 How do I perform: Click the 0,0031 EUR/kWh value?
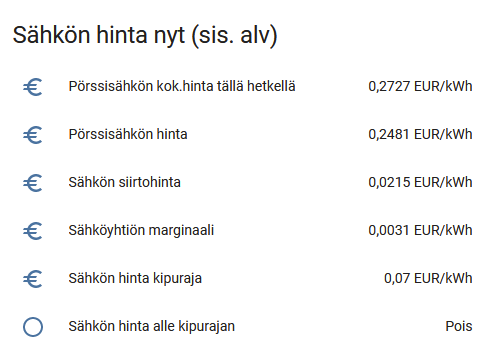[420, 230]
